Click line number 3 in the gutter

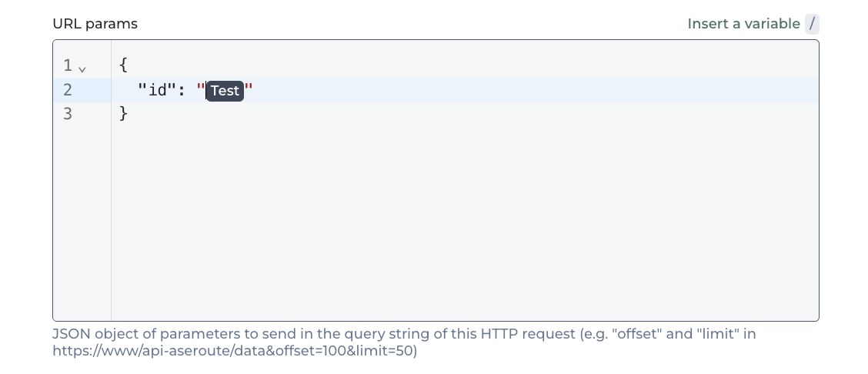click(x=68, y=114)
